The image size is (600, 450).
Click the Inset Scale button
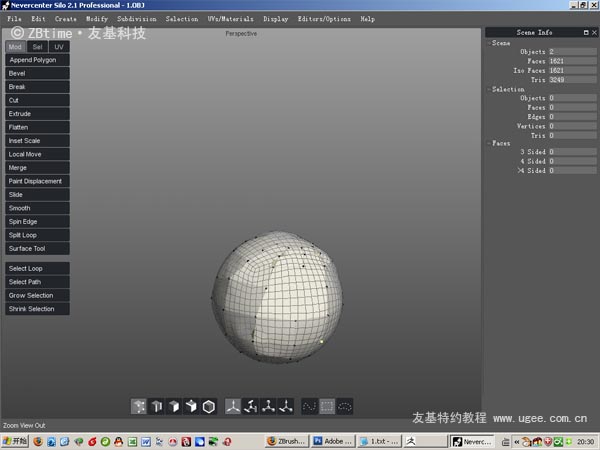(x=38, y=140)
